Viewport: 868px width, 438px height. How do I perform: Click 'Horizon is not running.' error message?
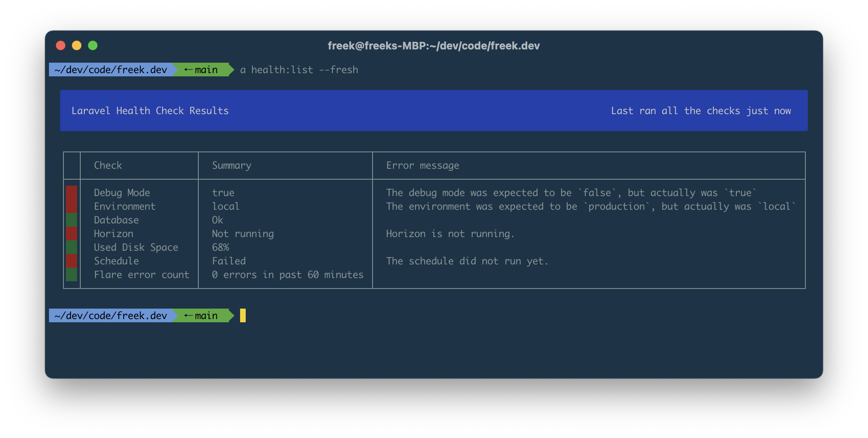pos(450,234)
